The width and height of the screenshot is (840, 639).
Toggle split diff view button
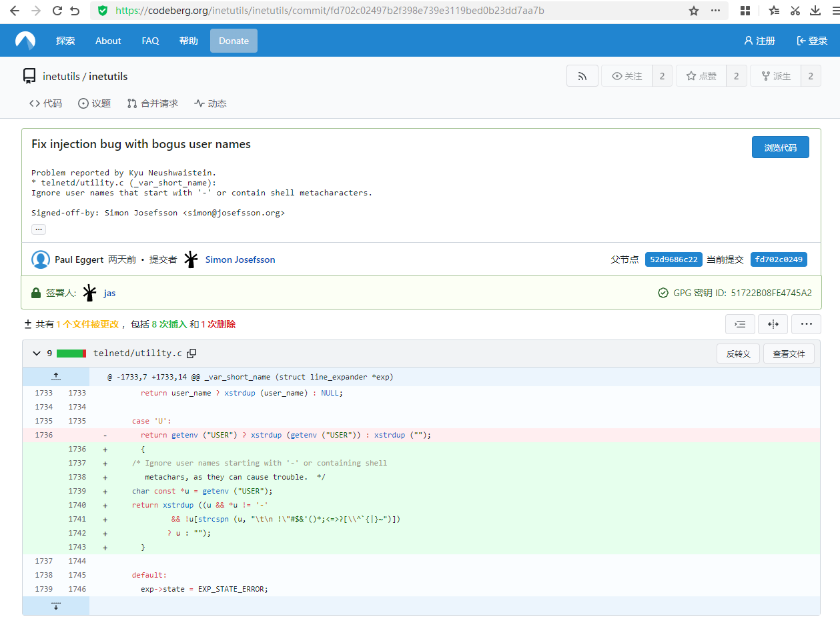[773, 324]
